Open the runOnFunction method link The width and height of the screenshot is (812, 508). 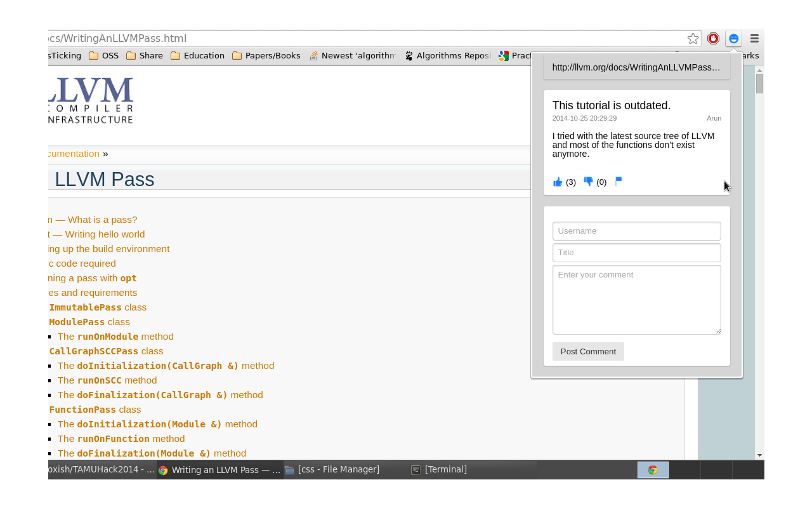121,439
